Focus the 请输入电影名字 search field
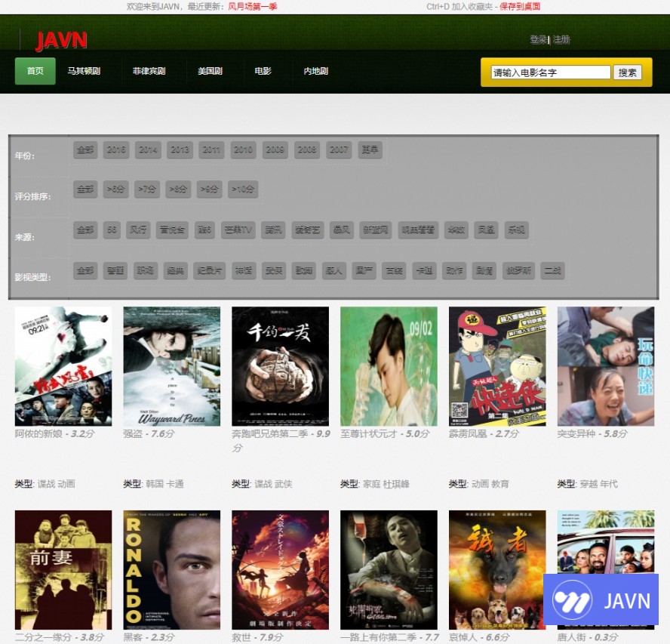This screenshot has width=670, height=644. tap(550, 72)
